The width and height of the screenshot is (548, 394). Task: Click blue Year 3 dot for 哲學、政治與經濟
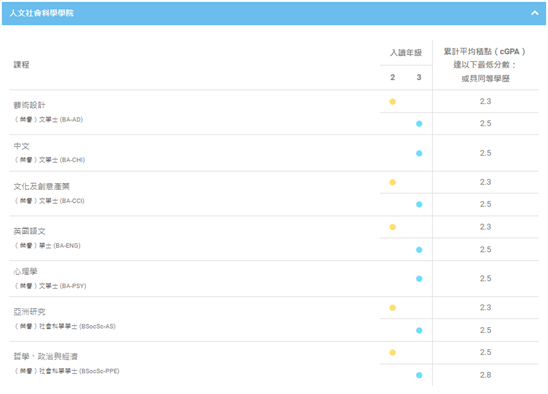click(x=419, y=375)
